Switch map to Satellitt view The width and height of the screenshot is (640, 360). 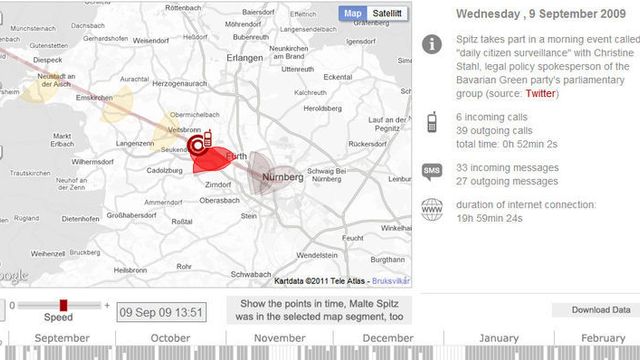coord(387,13)
